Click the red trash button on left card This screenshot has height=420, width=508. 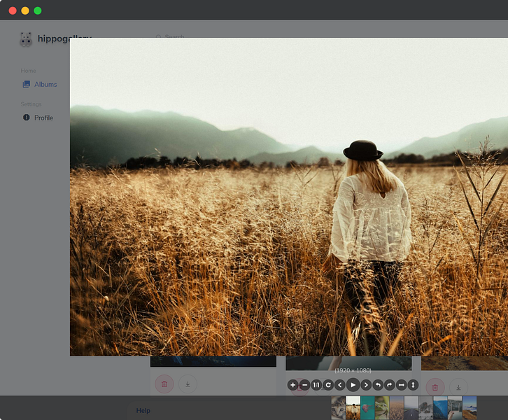point(164,384)
